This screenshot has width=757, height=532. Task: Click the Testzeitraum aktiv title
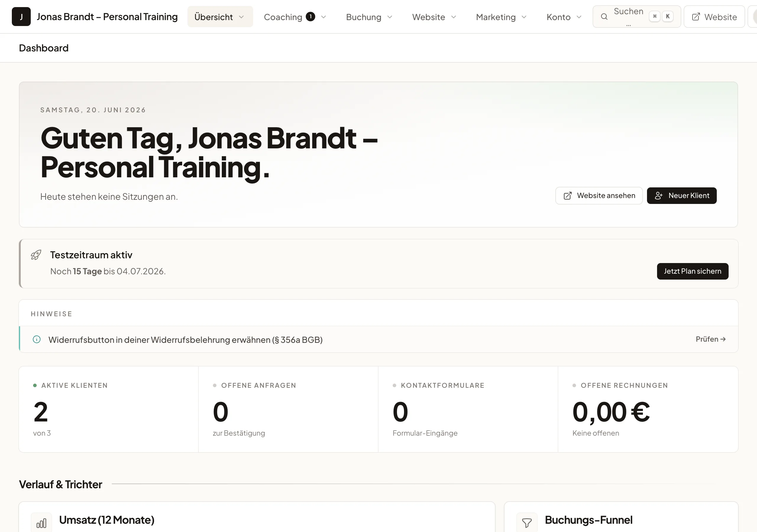point(91,255)
